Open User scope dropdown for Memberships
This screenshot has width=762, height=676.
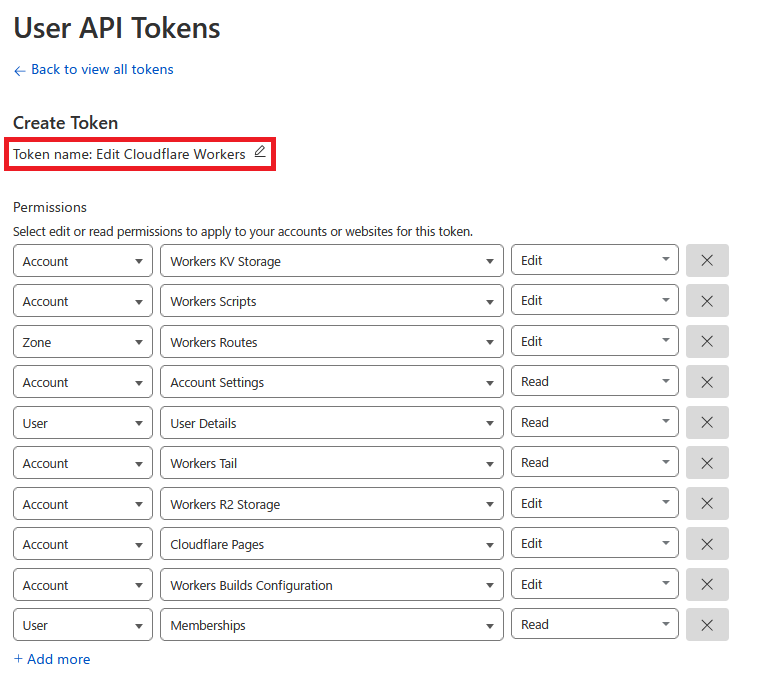pyautogui.click(x=83, y=625)
